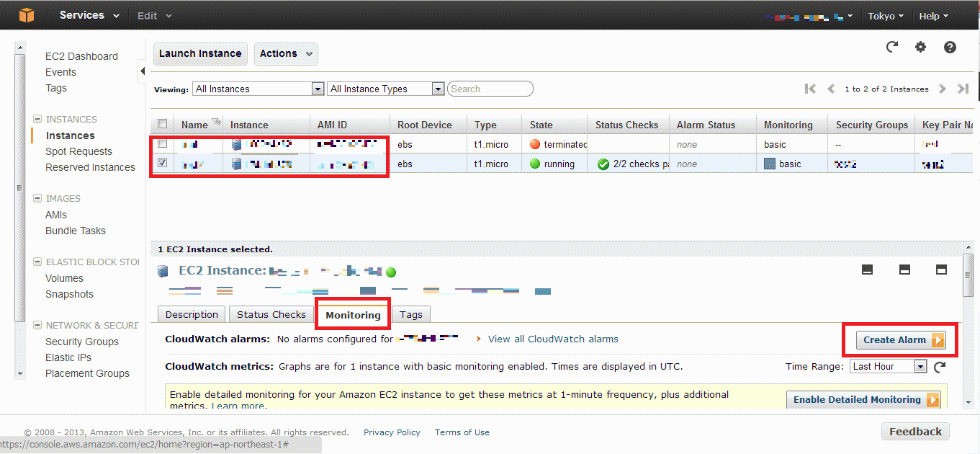Click the AWS cube logo icon

(x=27, y=15)
